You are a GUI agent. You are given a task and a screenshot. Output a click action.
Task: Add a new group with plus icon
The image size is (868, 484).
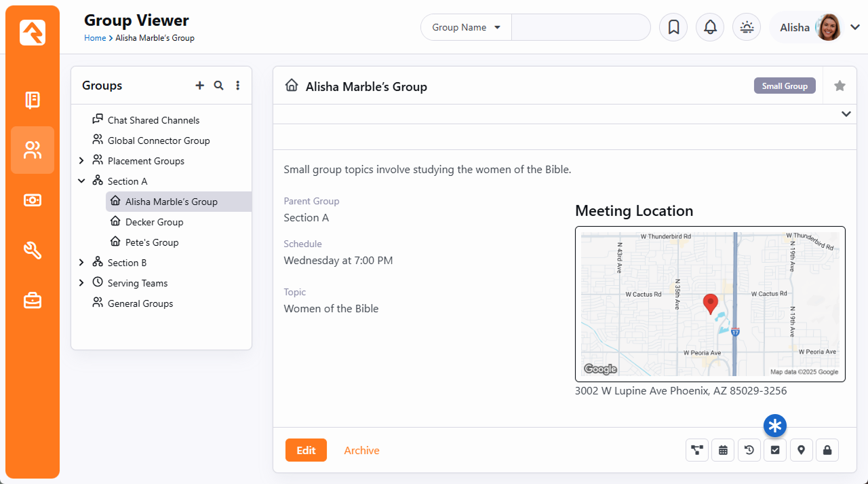[x=199, y=86]
